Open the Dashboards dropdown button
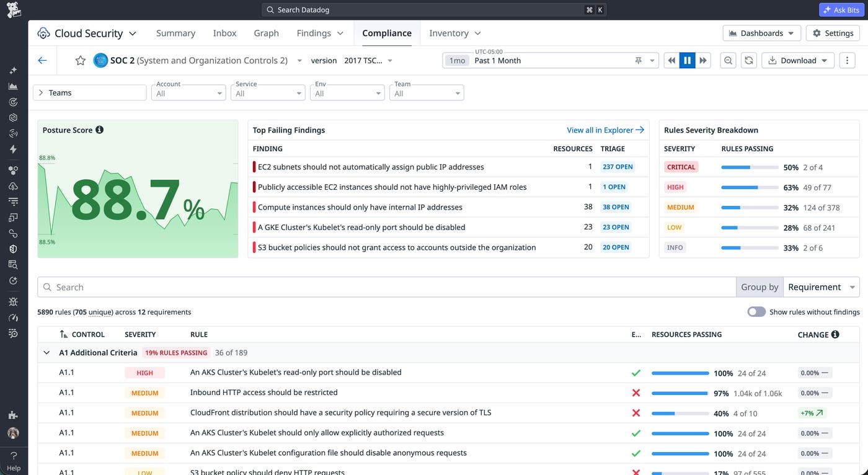868x475 pixels. pyautogui.click(x=761, y=33)
